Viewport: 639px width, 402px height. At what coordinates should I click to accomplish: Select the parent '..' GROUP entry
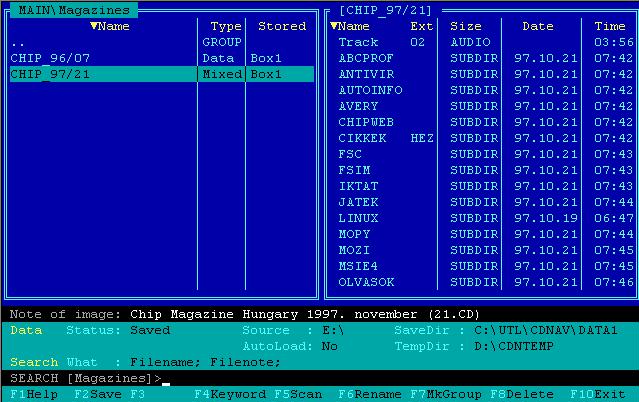pyautogui.click(x=162, y=42)
